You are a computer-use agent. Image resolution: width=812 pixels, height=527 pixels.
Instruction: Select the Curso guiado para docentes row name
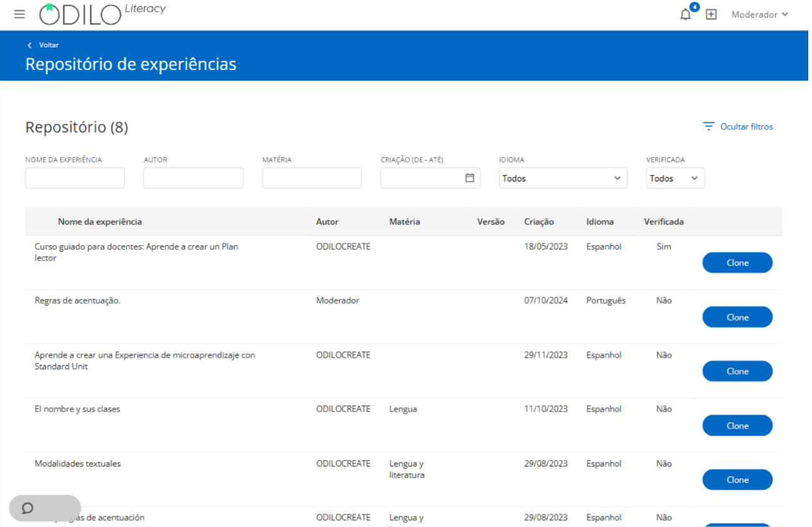coord(136,252)
